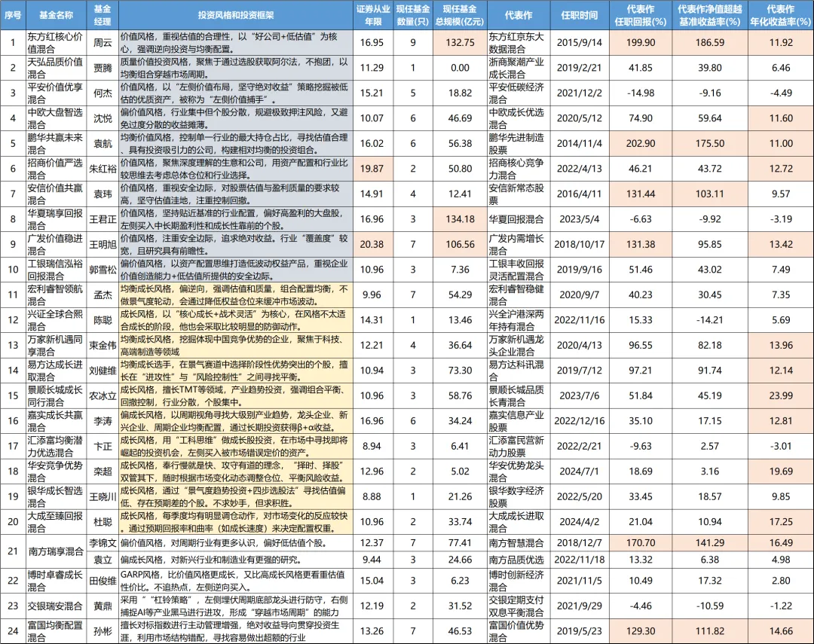Click manager cell 农冰立

(103, 395)
